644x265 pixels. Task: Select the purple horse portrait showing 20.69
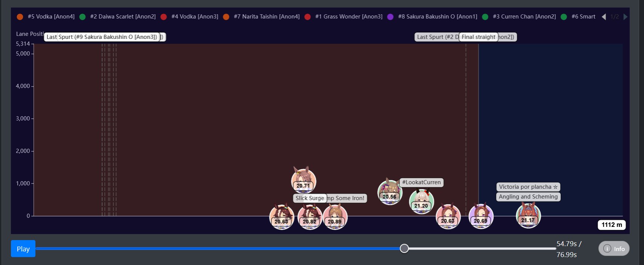pos(481,216)
